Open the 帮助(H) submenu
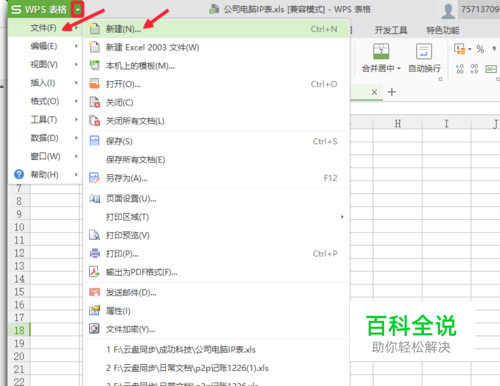 pyautogui.click(x=45, y=174)
